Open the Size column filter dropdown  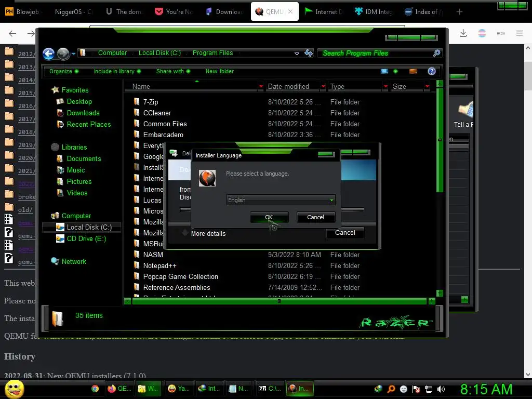pos(427,87)
